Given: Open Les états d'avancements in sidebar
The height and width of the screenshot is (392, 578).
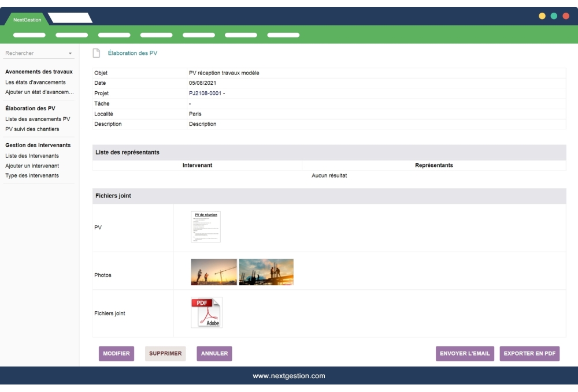Looking at the screenshot, I should click(x=35, y=83).
